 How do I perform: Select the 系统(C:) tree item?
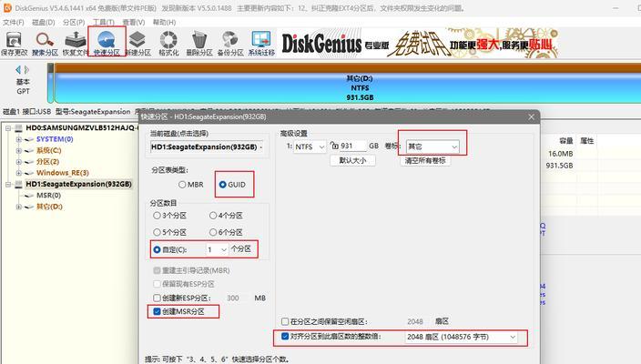pos(48,150)
